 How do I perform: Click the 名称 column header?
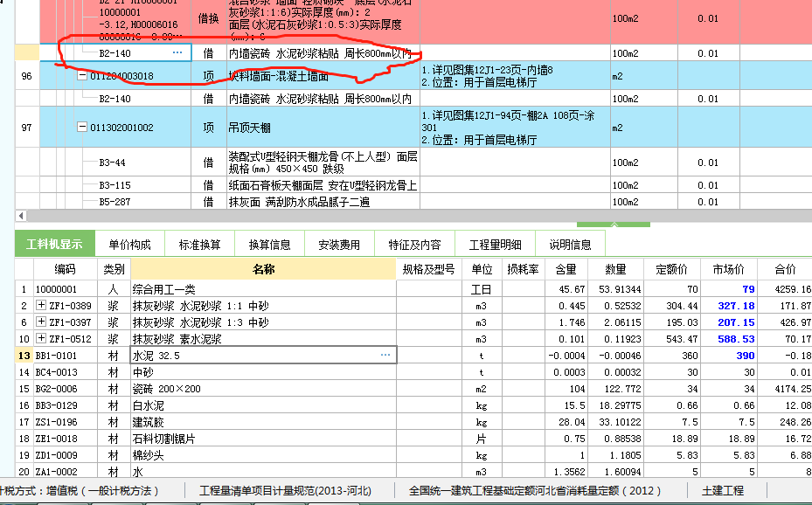(x=263, y=269)
